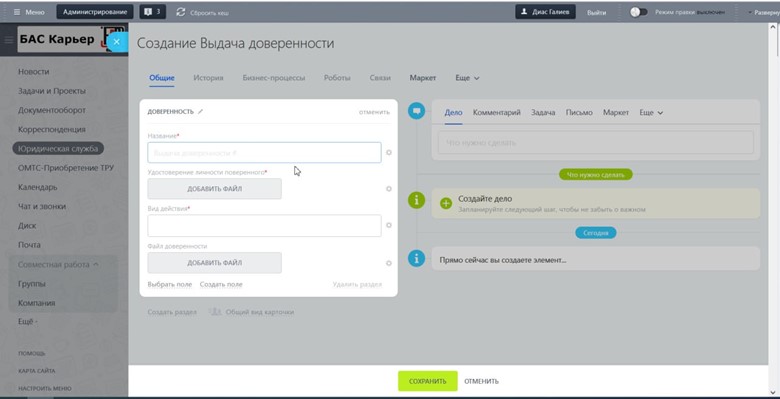Click Создать раздел link

[x=172, y=312]
